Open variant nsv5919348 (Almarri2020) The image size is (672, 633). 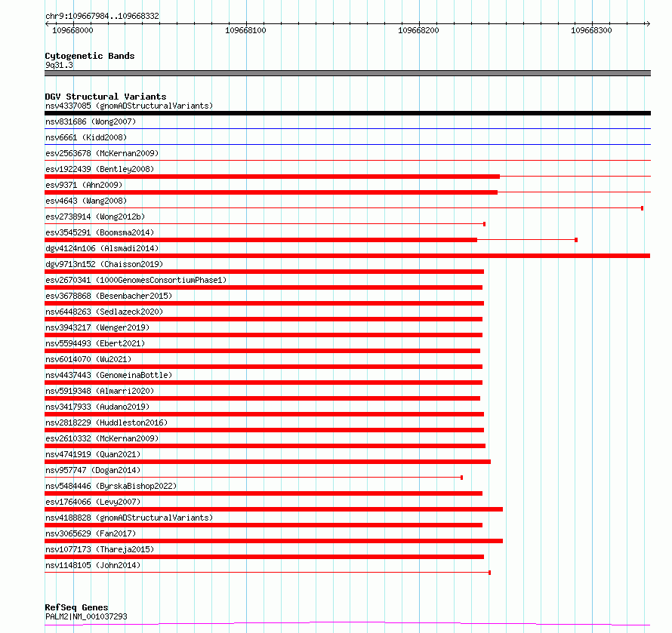pos(100,391)
